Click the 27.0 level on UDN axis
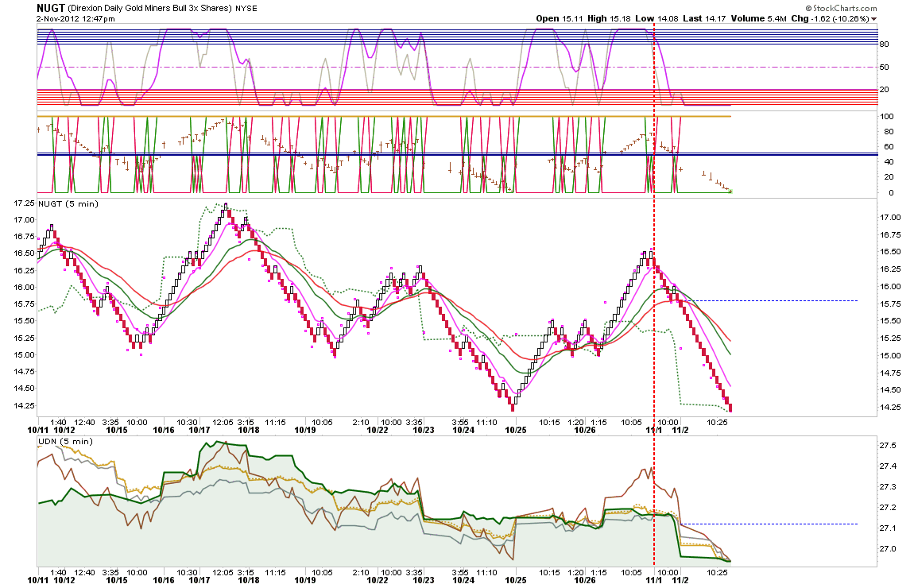 [x=888, y=549]
